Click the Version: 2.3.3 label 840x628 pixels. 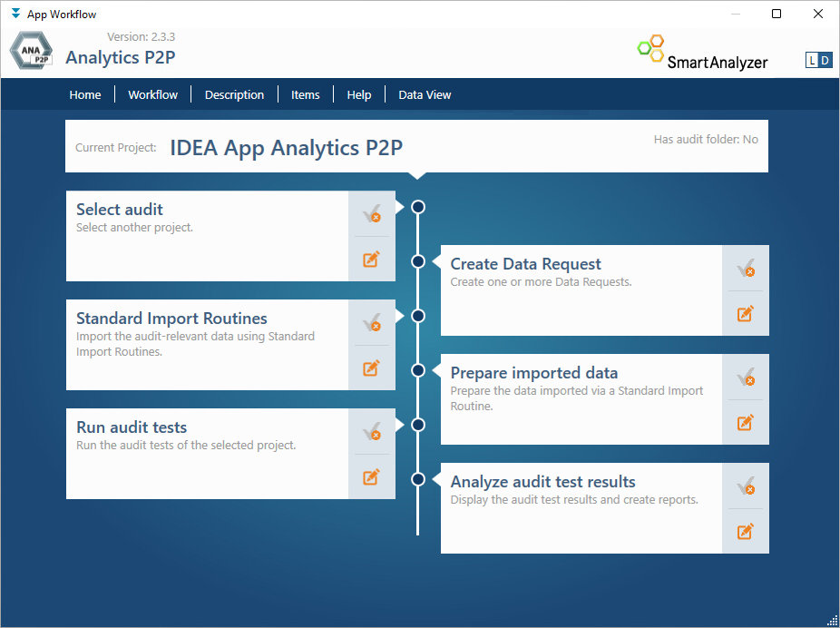141,36
